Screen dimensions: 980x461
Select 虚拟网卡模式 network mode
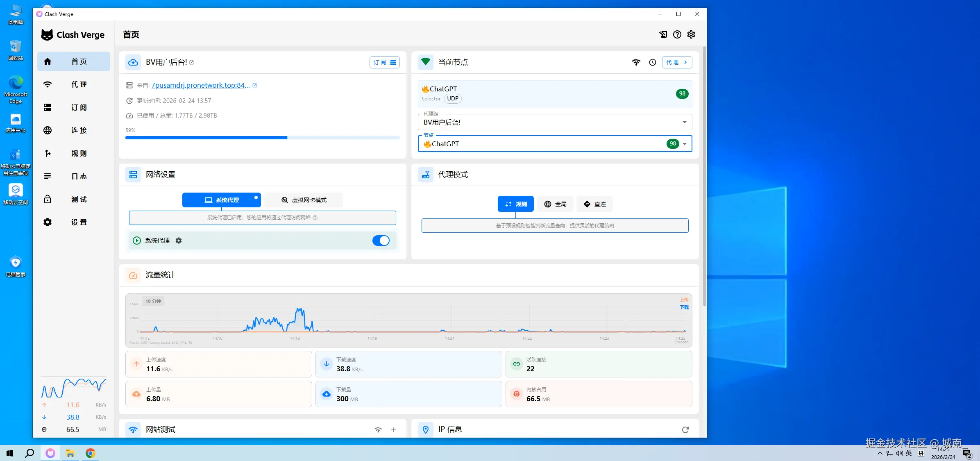click(x=304, y=200)
